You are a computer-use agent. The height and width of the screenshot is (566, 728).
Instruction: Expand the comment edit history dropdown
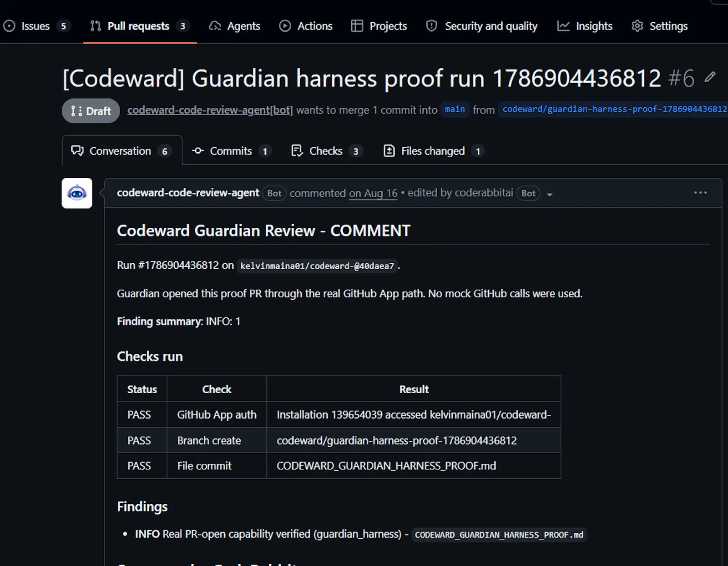pyautogui.click(x=550, y=195)
